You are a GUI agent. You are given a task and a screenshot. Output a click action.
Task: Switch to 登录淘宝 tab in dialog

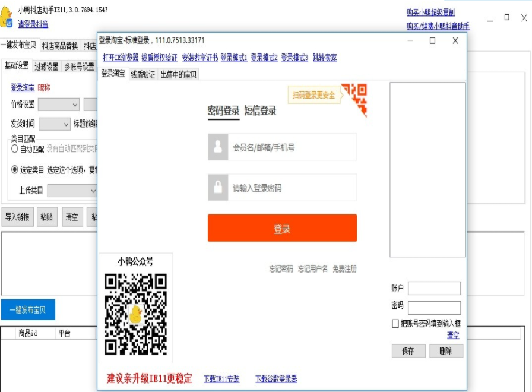[113, 74]
